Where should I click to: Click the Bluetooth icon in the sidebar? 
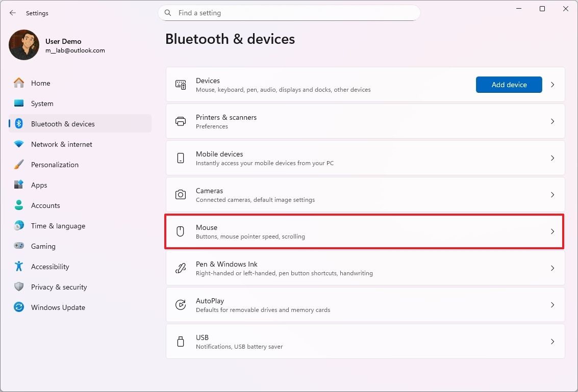pyautogui.click(x=19, y=123)
